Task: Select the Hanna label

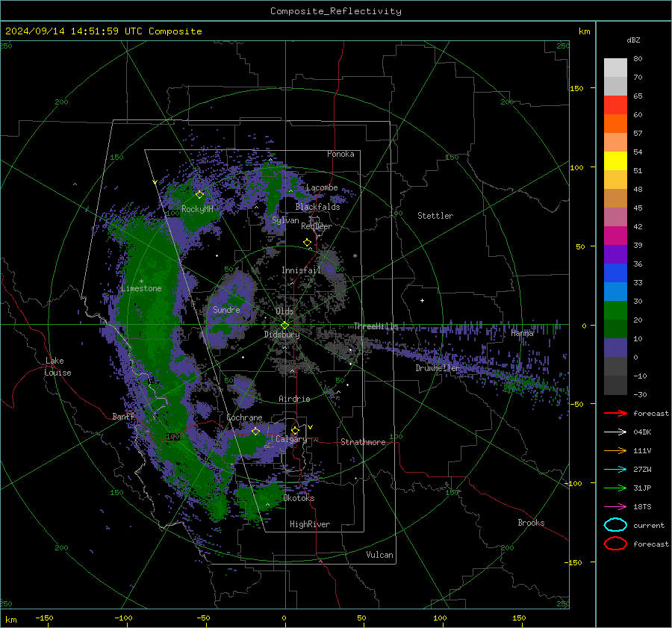Action: (522, 332)
